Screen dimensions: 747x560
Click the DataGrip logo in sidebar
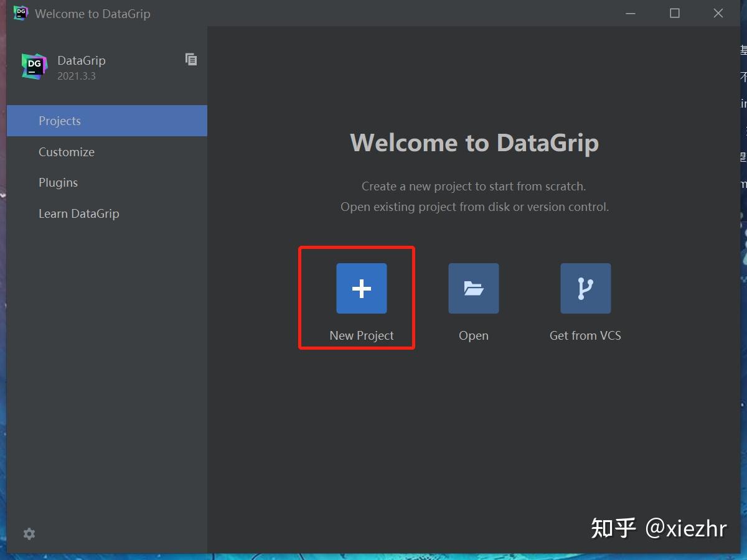point(34,66)
